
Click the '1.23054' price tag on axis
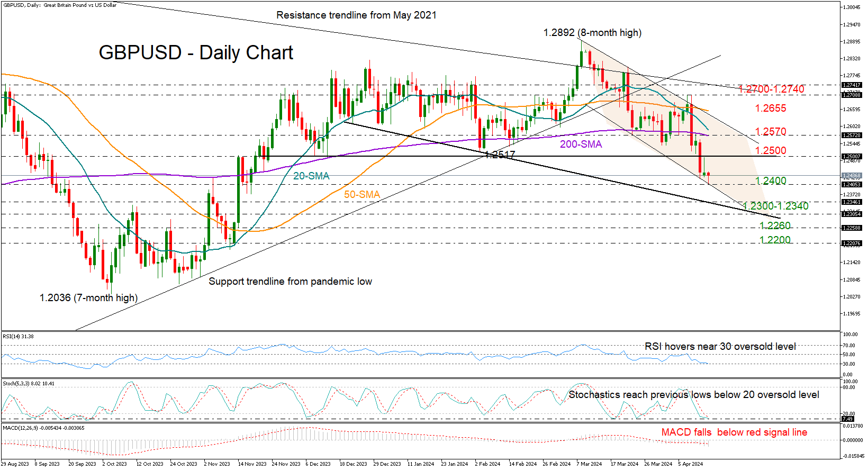852,214
